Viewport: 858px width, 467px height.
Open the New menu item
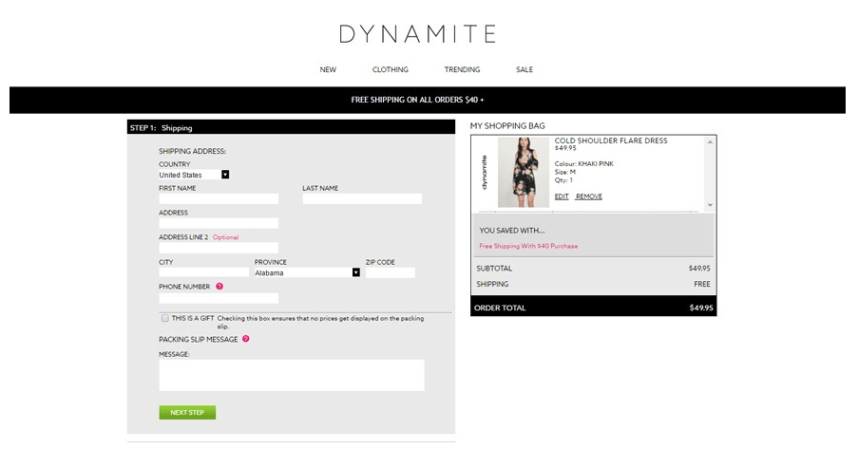click(328, 70)
